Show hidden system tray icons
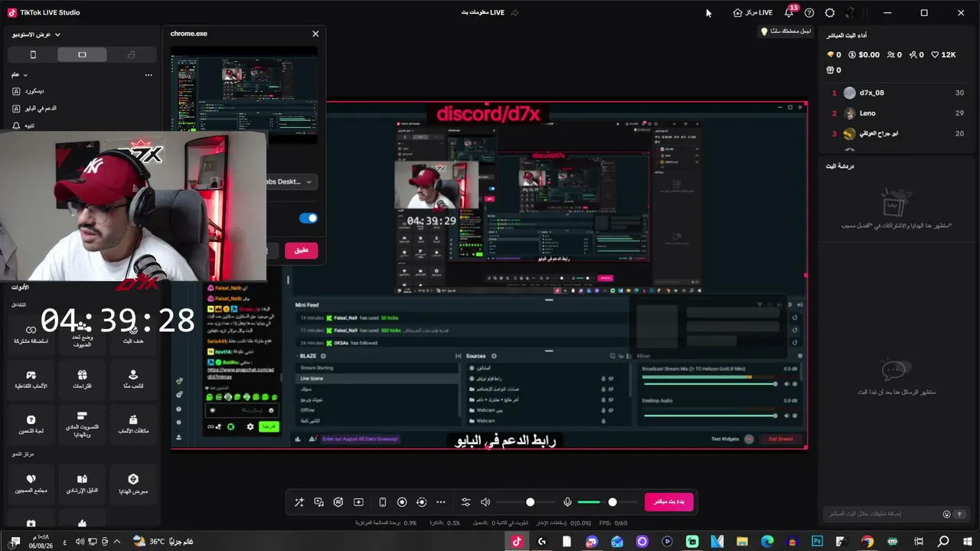The width and height of the screenshot is (980, 551). (117, 541)
